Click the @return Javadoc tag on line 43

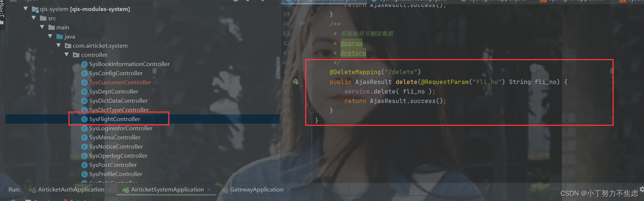[x=353, y=53]
